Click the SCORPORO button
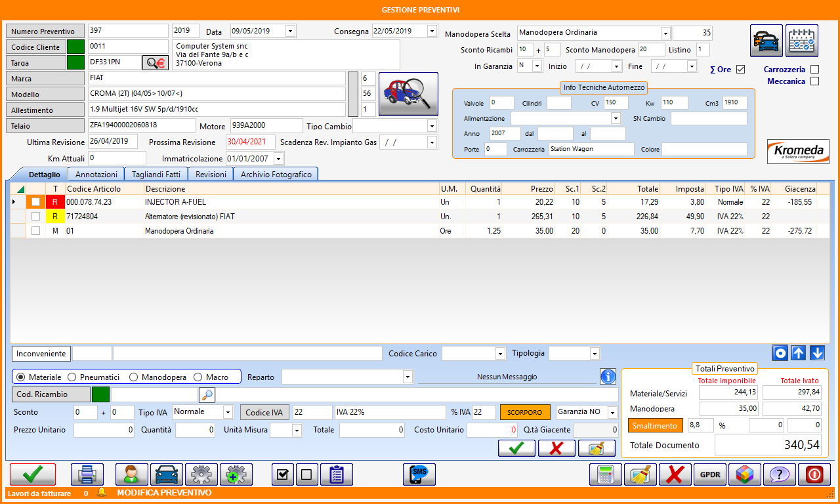The image size is (840, 504). point(525,412)
